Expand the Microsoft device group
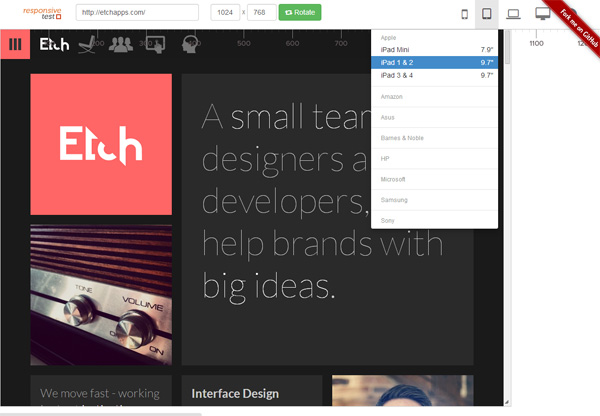The height and width of the screenshot is (416, 600). pyautogui.click(x=434, y=179)
